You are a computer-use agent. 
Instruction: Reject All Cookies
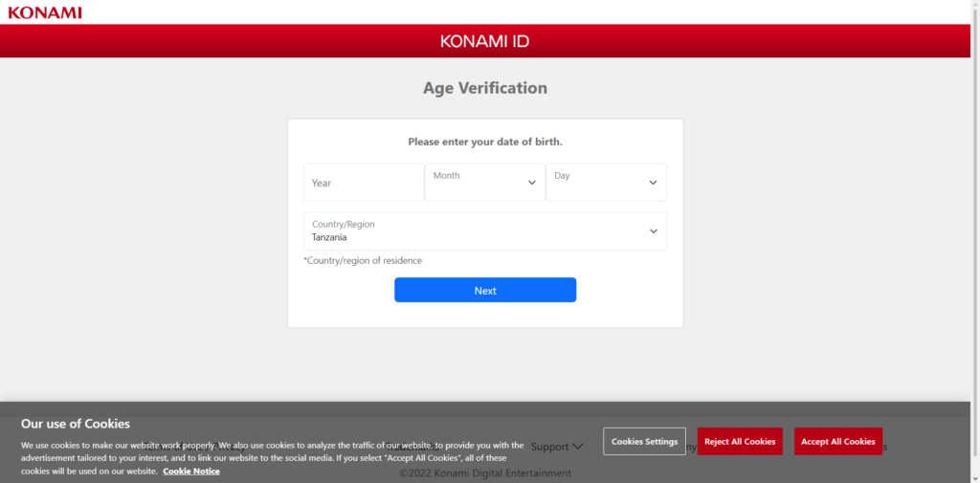tap(740, 441)
